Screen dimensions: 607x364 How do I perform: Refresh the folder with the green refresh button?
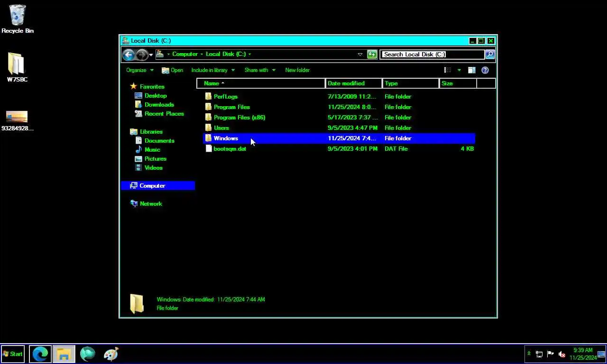click(372, 55)
